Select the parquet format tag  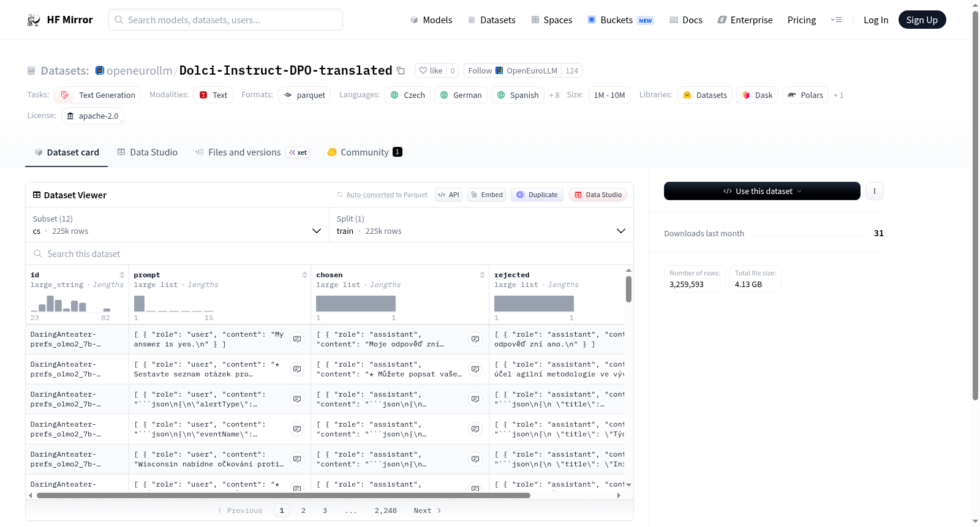(304, 95)
